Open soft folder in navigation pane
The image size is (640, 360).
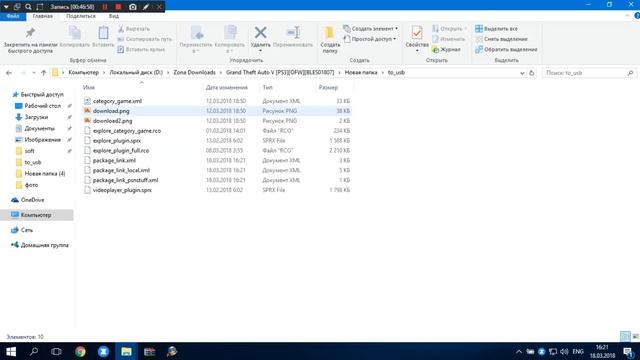click(29, 151)
